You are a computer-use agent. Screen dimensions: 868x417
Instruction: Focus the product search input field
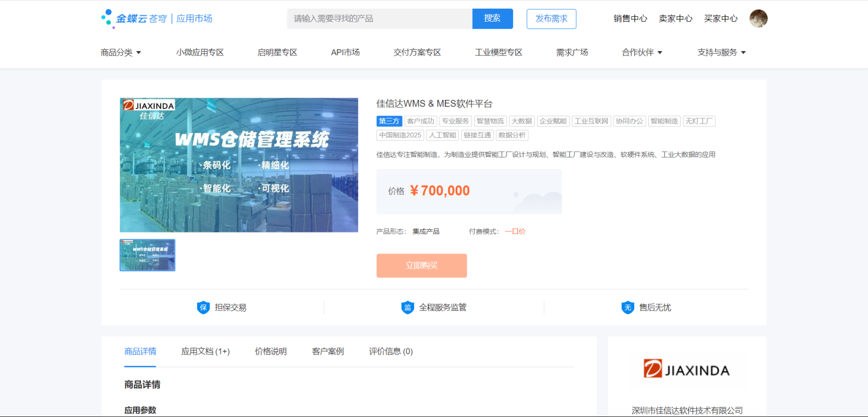380,18
